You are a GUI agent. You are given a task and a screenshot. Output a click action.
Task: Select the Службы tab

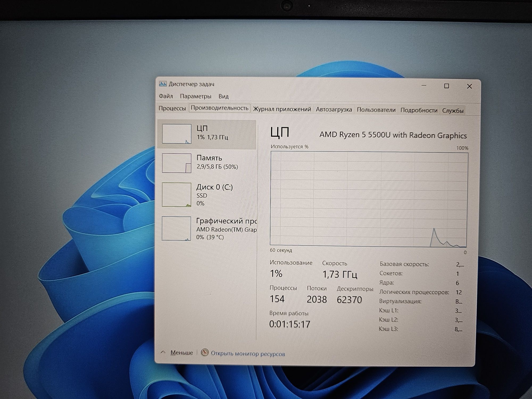point(453,111)
